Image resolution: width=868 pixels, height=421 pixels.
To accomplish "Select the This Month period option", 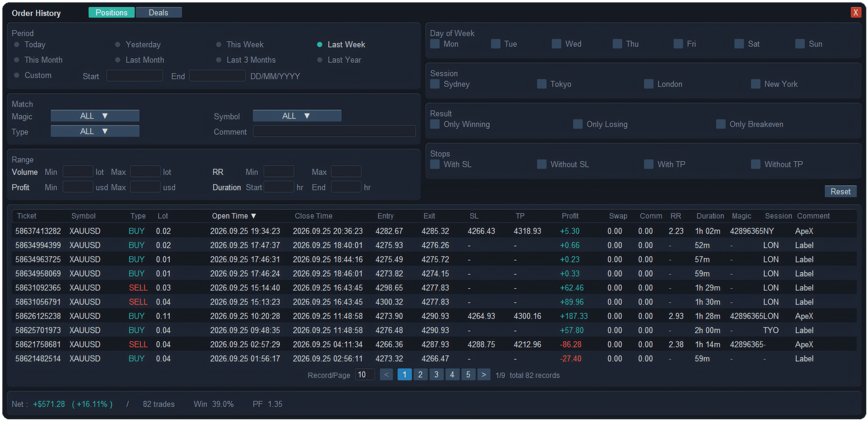I will tap(38, 60).
